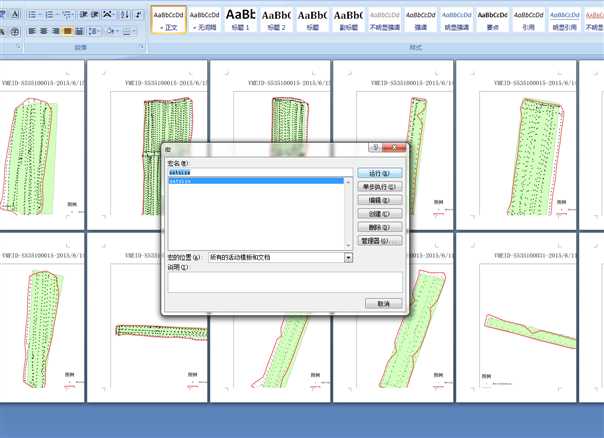Viewport: 604px width, 438px height.
Task: Click the page with the horizontal dotted strip map
Action: pos(148,318)
